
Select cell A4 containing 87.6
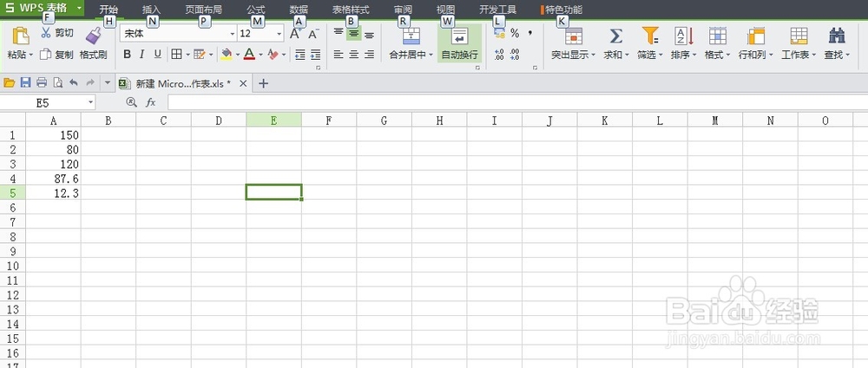53,178
